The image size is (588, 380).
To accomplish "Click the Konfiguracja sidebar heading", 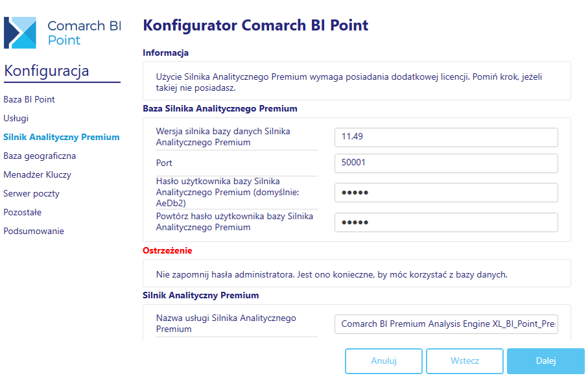I will [x=47, y=71].
